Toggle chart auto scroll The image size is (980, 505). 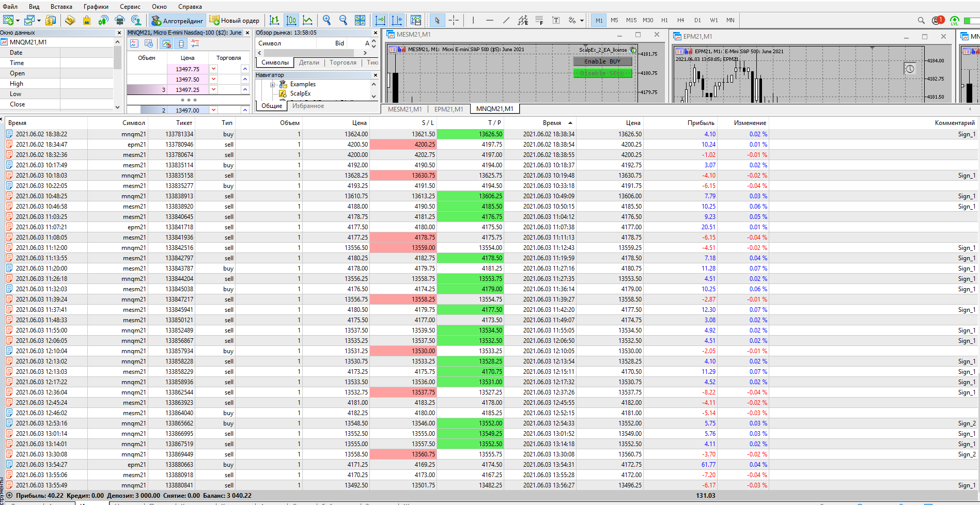pyautogui.click(x=380, y=20)
